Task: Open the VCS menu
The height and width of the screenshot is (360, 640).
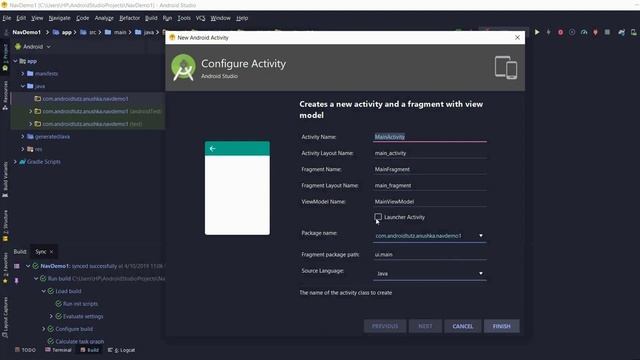Action: (x=200, y=18)
